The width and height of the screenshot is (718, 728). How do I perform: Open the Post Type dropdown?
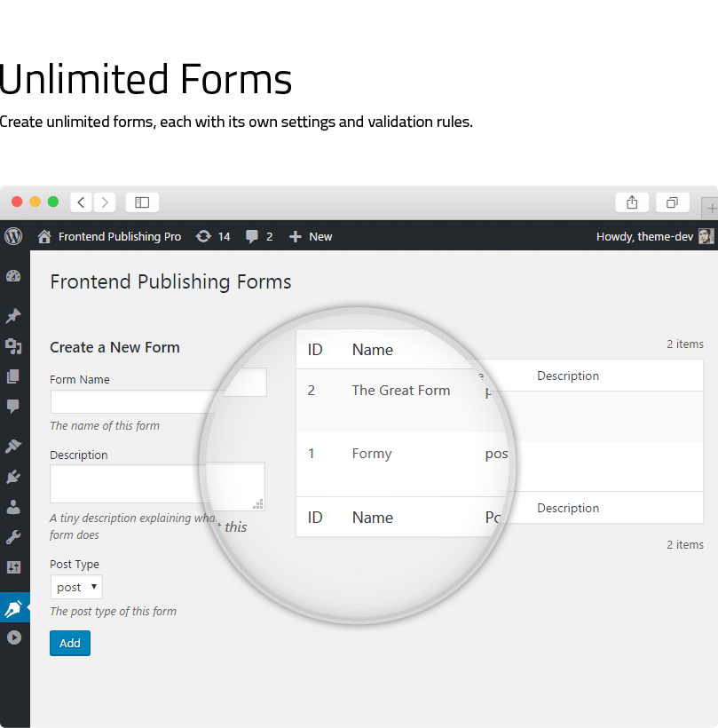coord(76,588)
